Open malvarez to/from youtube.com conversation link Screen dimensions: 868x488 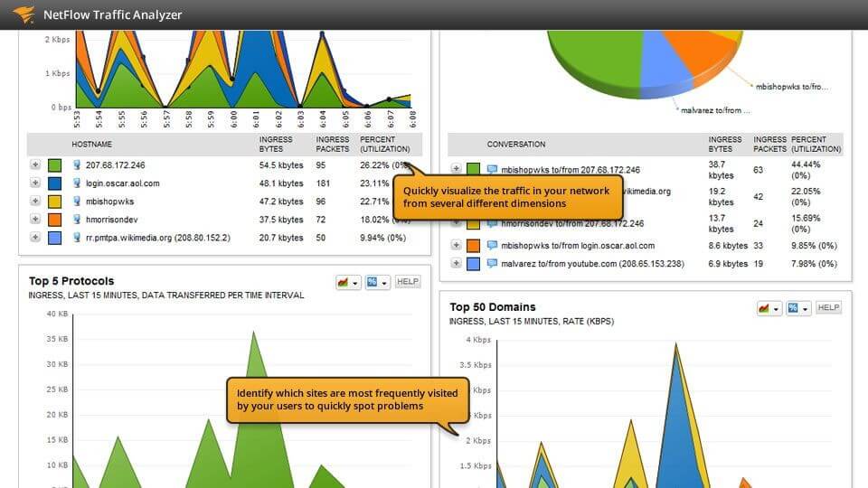click(592, 263)
